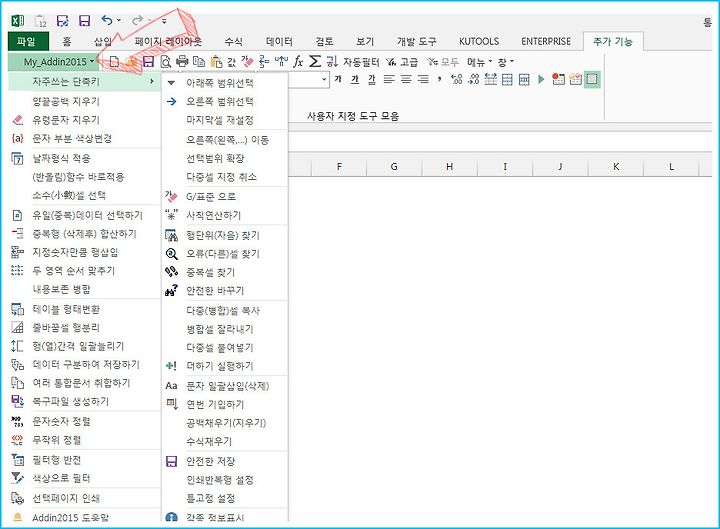Screen dimensions: 720x529
Task: Click the Redo arrow in the quick access toolbar
Action: click(x=137, y=20)
